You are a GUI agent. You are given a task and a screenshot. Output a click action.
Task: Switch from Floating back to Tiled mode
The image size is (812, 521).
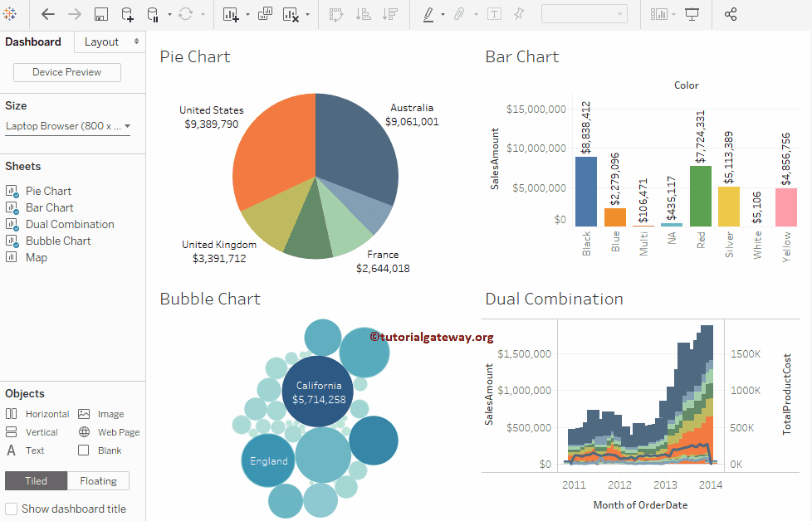click(36, 480)
